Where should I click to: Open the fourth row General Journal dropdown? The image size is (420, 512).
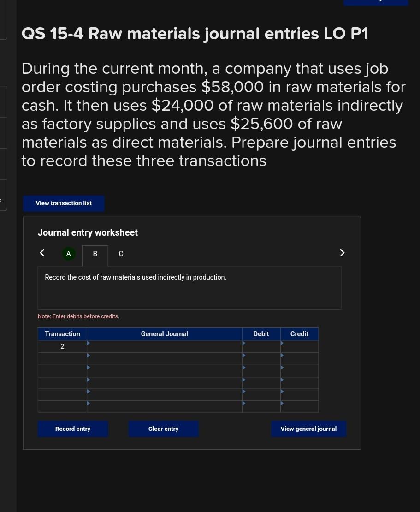point(164,383)
